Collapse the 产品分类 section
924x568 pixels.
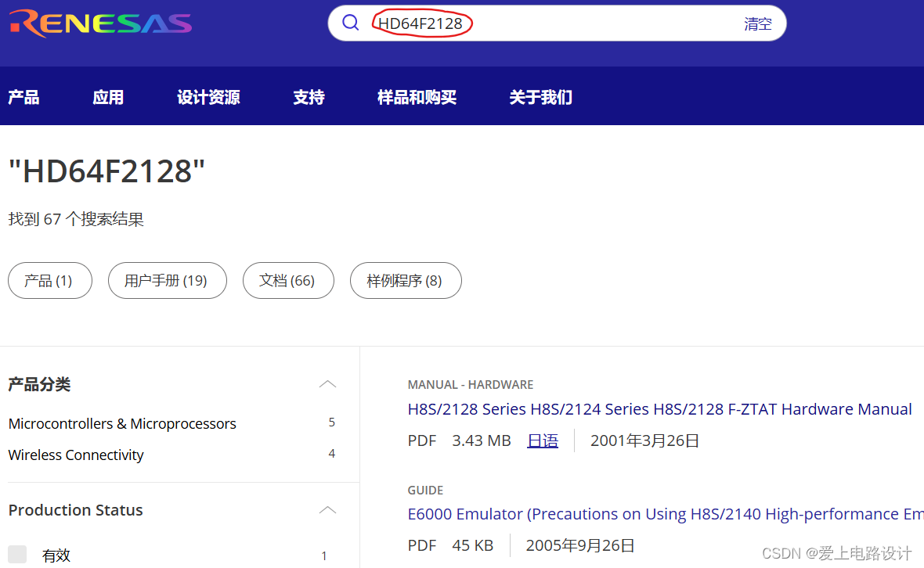327,384
